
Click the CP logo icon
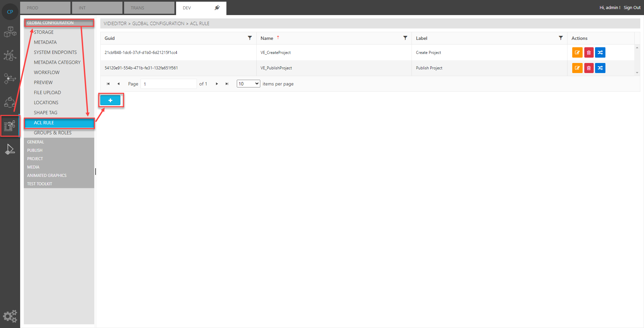(10, 12)
